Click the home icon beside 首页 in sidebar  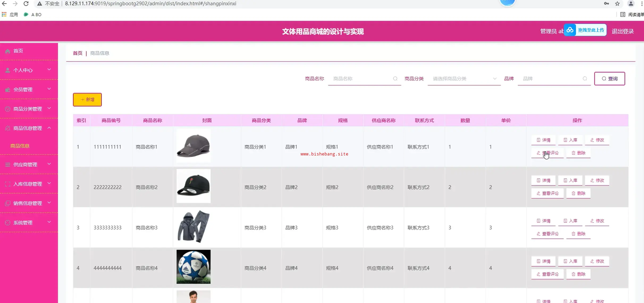click(x=7, y=51)
